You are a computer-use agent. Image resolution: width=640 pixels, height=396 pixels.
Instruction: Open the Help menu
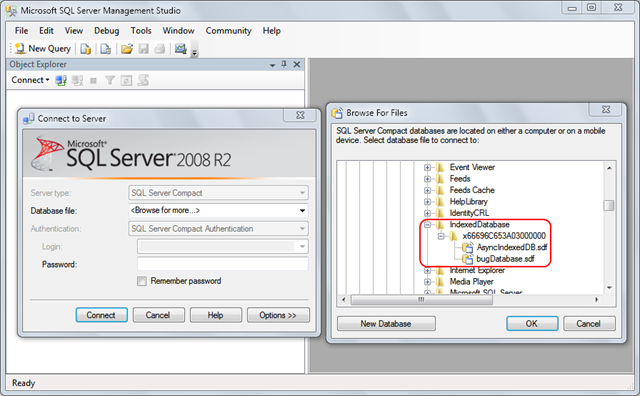pyautogui.click(x=271, y=31)
